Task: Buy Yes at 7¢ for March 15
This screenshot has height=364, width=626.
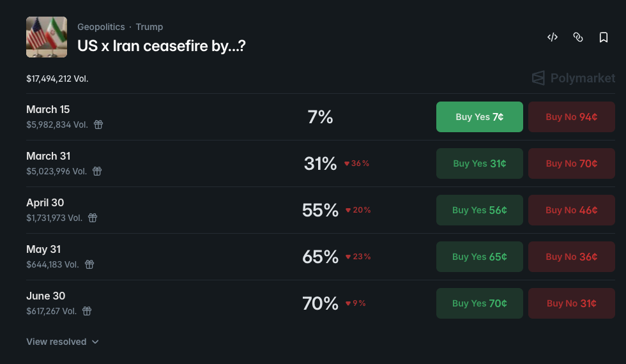Action: click(x=479, y=117)
